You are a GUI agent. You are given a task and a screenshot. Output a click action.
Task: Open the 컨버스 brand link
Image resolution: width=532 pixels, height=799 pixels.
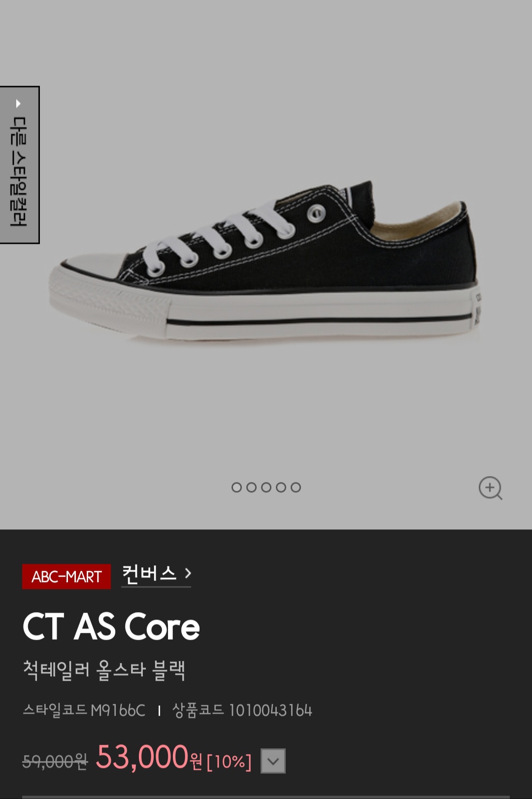pyautogui.click(x=156, y=574)
